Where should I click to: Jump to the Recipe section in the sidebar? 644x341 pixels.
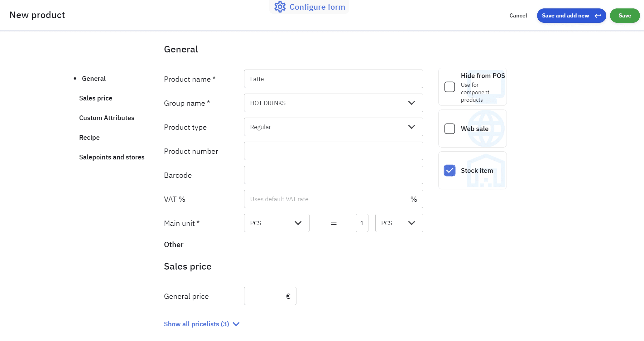(89, 138)
